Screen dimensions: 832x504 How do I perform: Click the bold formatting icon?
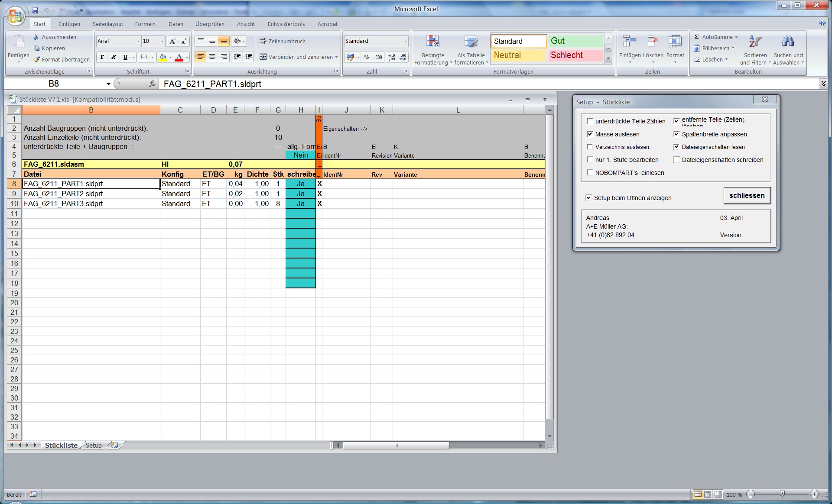[x=102, y=57]
